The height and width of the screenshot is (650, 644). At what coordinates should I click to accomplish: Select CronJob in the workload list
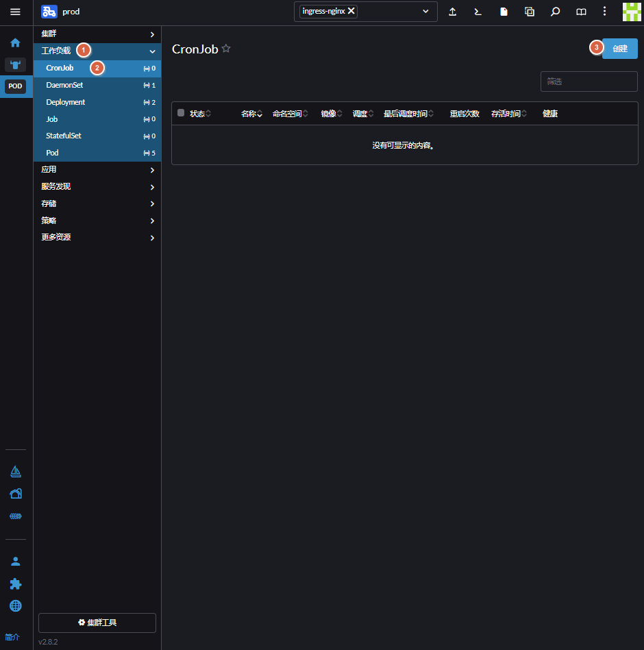click(97, 68)
